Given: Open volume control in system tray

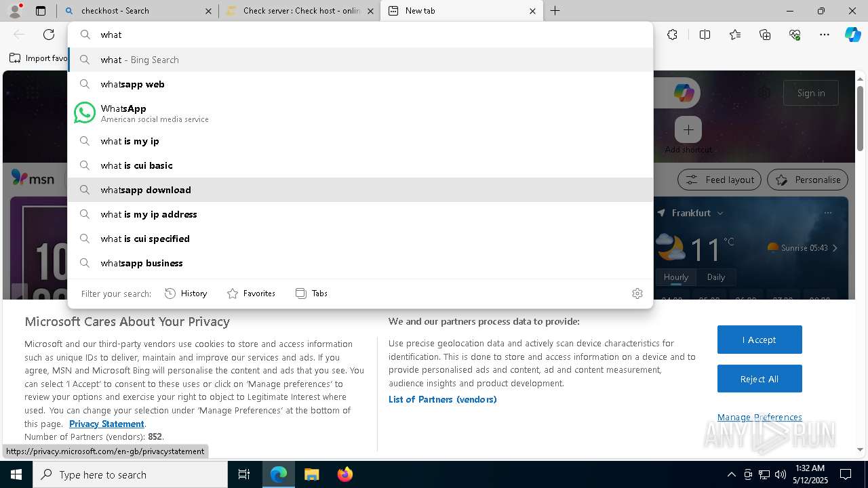Looking at the screenshot, I should [780, 474].
